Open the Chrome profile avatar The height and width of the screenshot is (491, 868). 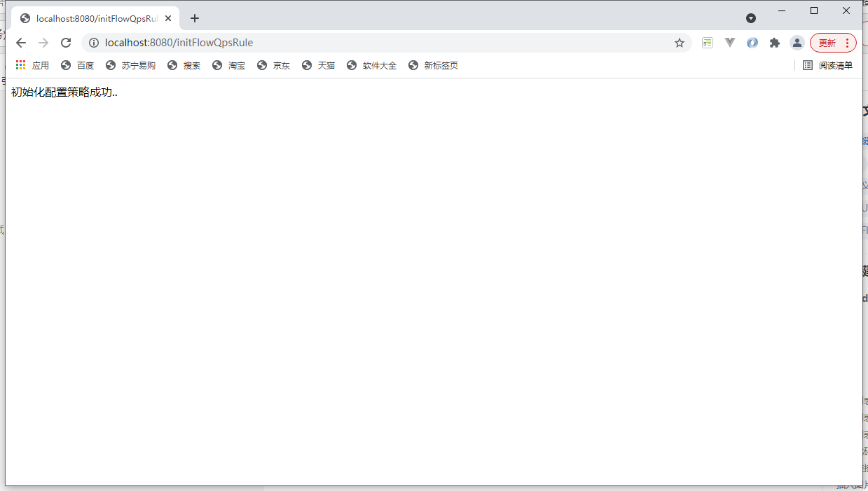[x=797, y=43]
